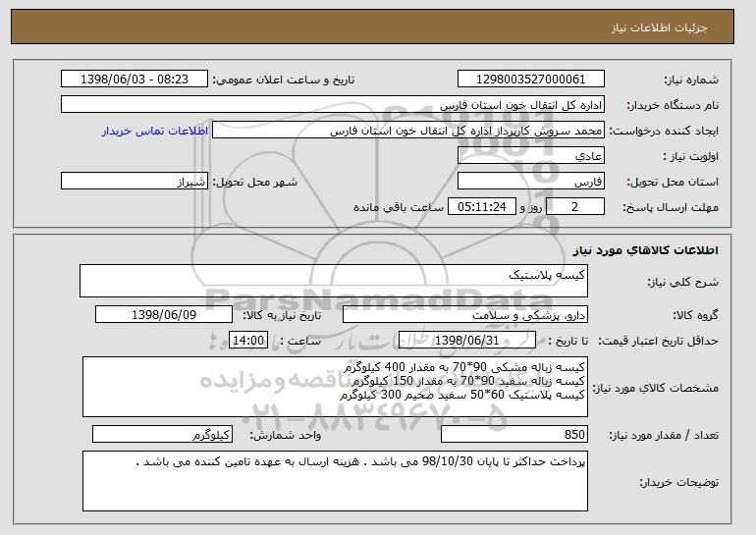The height and width of the screenshot is (535, 756).
Task: Click the شماره نیاز field 1298003527000061
Action: tap(531, 80)
